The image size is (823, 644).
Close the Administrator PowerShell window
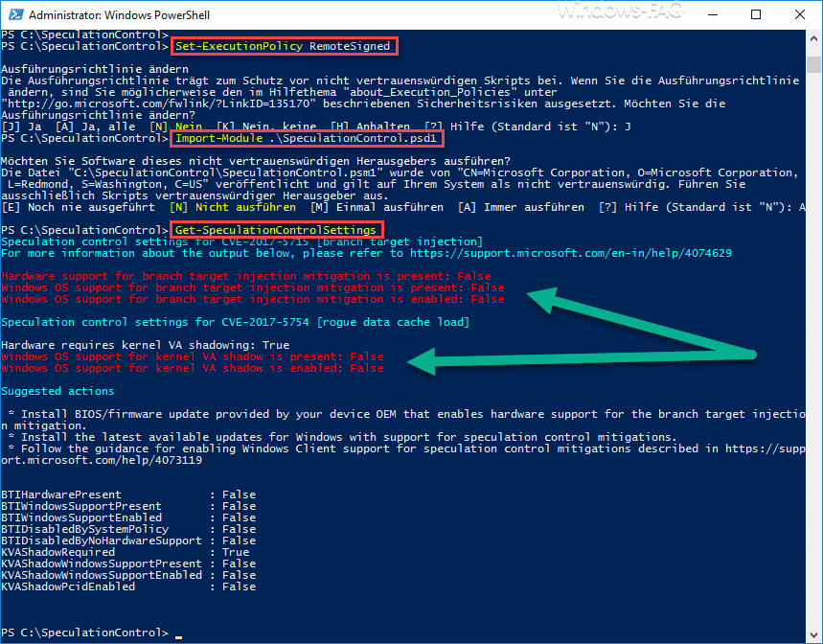click(799, 14)
